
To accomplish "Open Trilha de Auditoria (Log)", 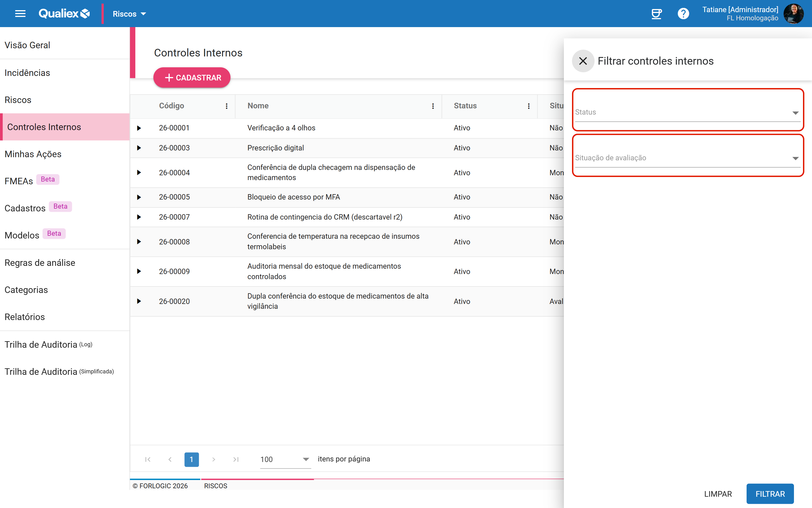I will [65, 344].
